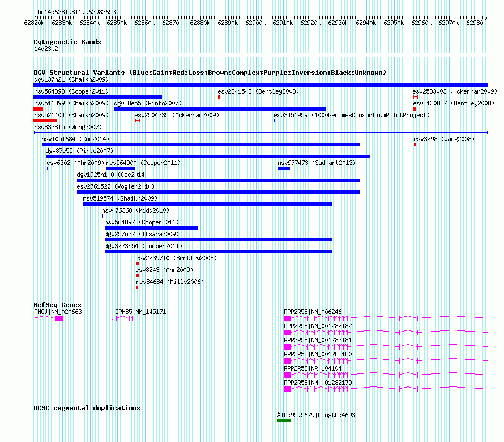Viewport: 504px width, 442px height.
Task: Click the red nsv516899 loss bar
Action: [x=39, y=109]
